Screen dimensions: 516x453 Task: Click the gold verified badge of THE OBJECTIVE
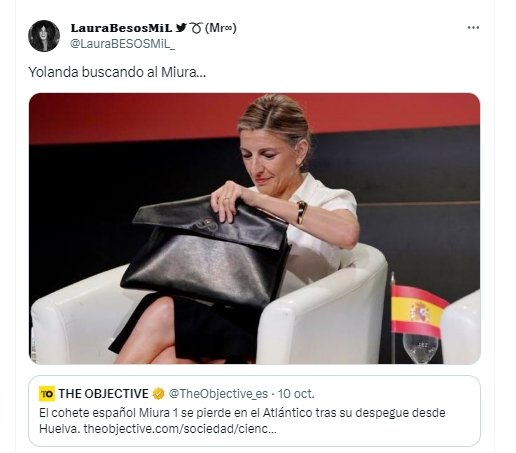click(158, 394)
